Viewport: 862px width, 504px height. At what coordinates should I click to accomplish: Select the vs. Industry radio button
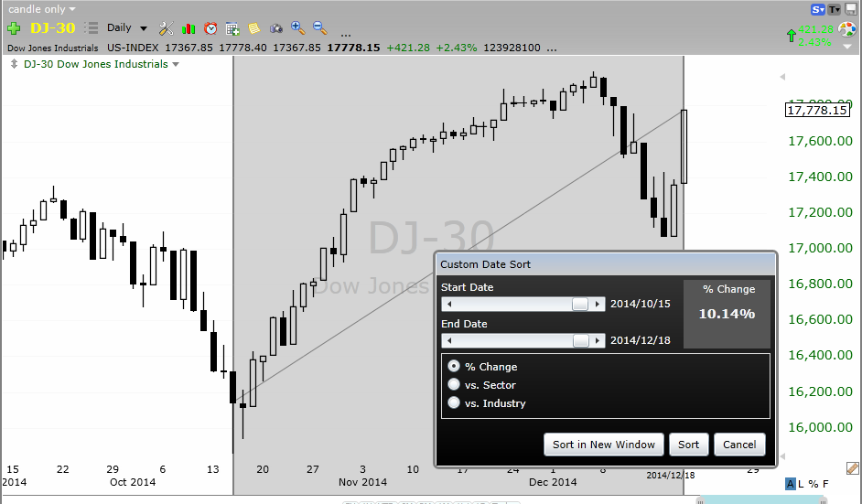tap(454, 402)
